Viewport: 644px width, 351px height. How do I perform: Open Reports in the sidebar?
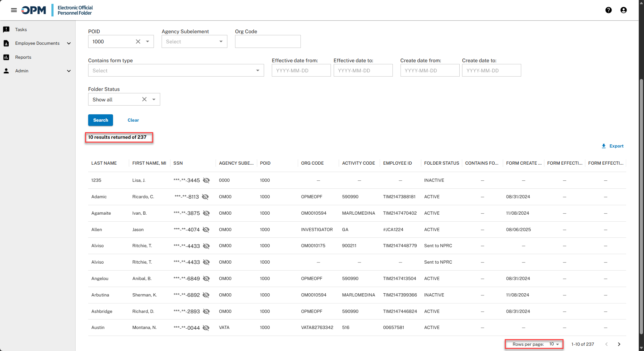(x=23, y=57)
